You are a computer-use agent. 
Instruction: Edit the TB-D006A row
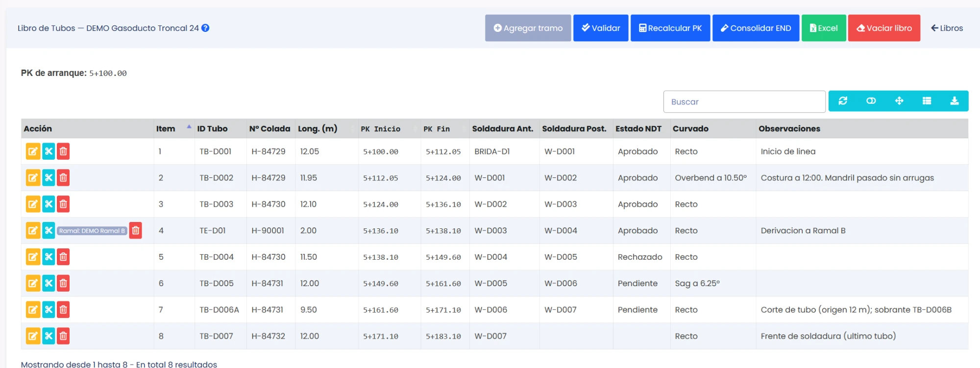pyautogui.click(x=33, y=310)
